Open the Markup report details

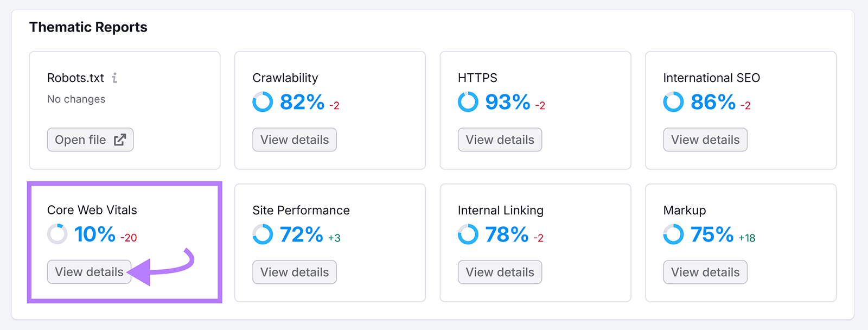705,272
